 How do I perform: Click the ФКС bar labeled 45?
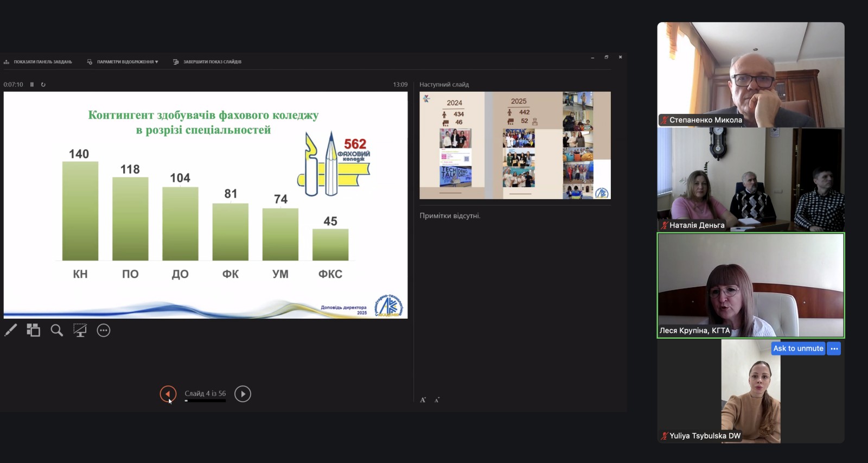tap(330, 245)
